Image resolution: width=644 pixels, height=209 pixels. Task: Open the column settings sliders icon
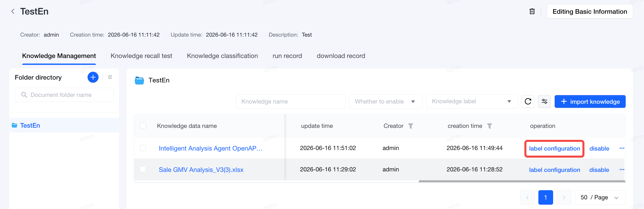[544, 101]
